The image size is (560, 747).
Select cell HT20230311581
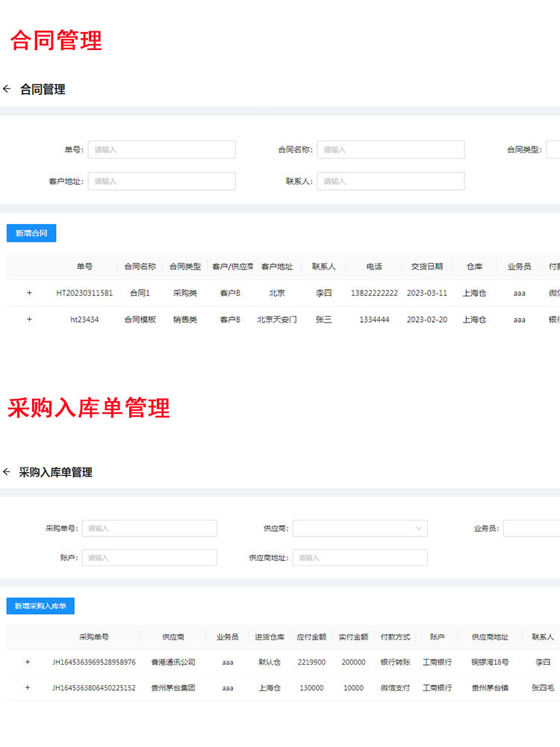click(85, 293)
